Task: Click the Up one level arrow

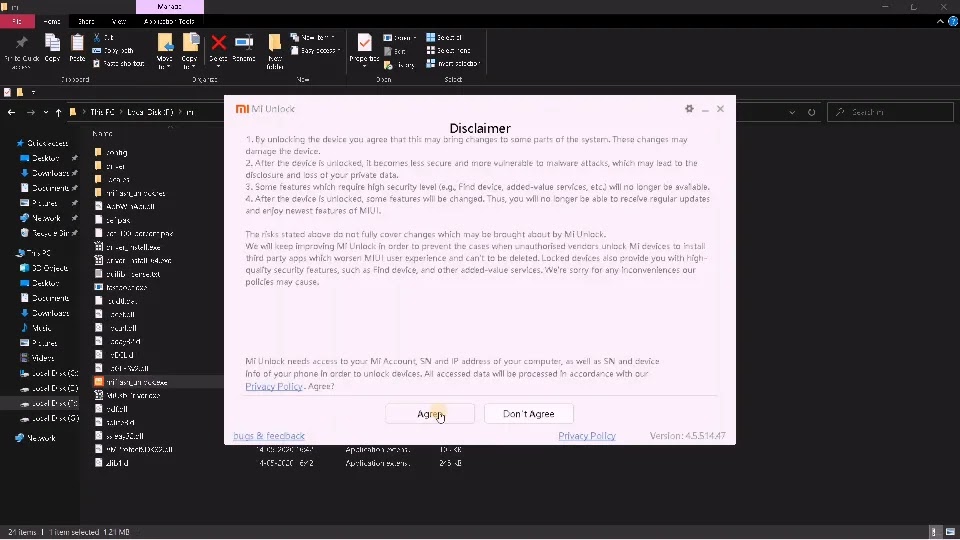Action: point(59,112)
